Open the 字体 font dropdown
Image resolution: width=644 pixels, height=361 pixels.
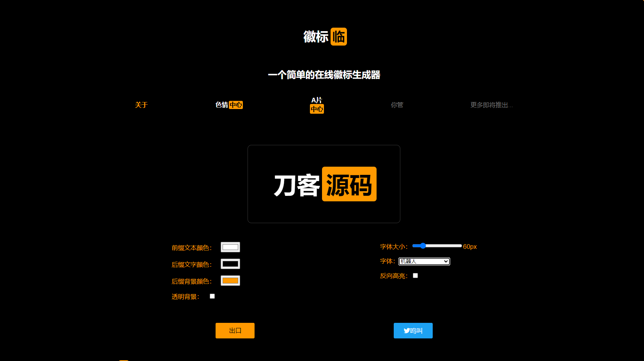[x=424, y=261]
